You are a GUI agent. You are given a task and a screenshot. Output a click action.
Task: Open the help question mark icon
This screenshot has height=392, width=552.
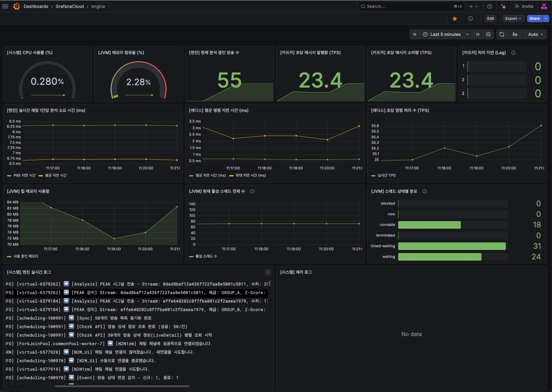[489, 6]
